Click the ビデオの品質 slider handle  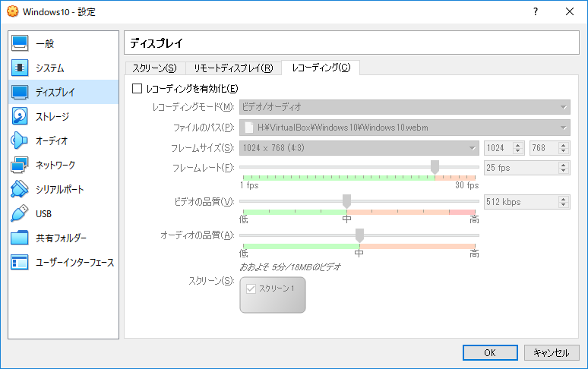[x=347, y=201]
